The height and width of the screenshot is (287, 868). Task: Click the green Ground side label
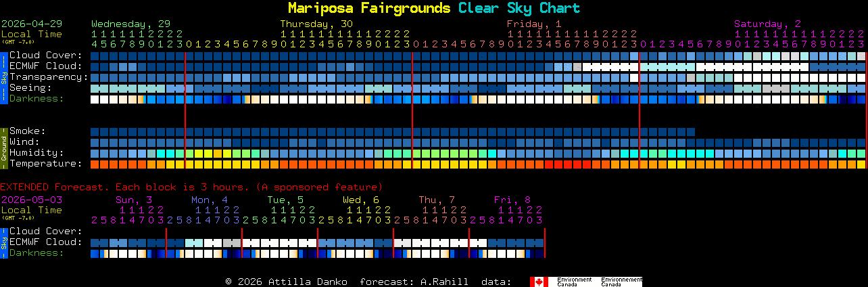point(3,147)
